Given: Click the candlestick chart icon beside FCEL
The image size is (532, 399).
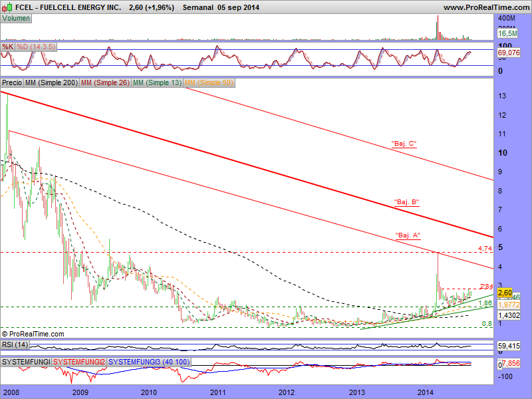Looking at the screenshot, I should coord(7,7).
